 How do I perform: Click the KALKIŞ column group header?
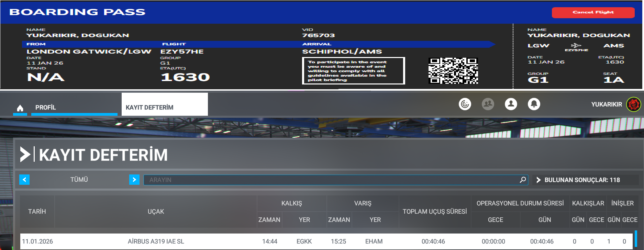[292, 203]
